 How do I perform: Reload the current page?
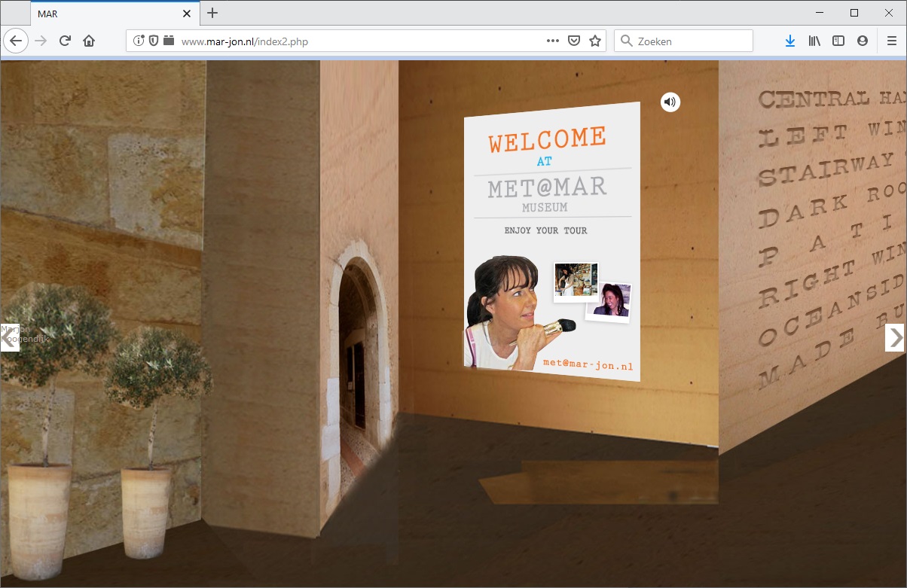pyautogui.click(x=65, y=41)
